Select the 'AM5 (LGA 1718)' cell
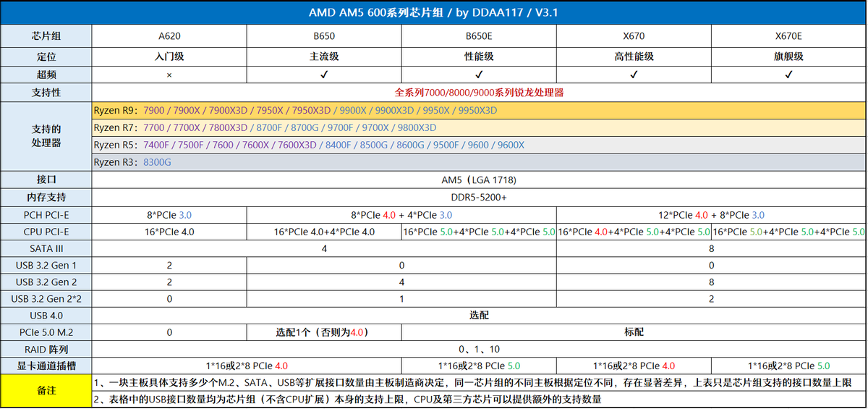Image resolution: width=868 pixels, height=409 pixels. [x=479, y=180]
